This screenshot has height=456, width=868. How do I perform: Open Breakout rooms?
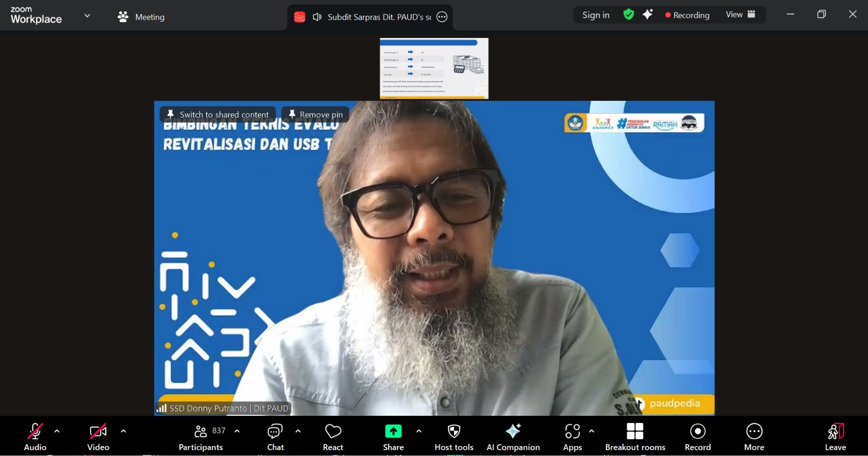point(635,437)
